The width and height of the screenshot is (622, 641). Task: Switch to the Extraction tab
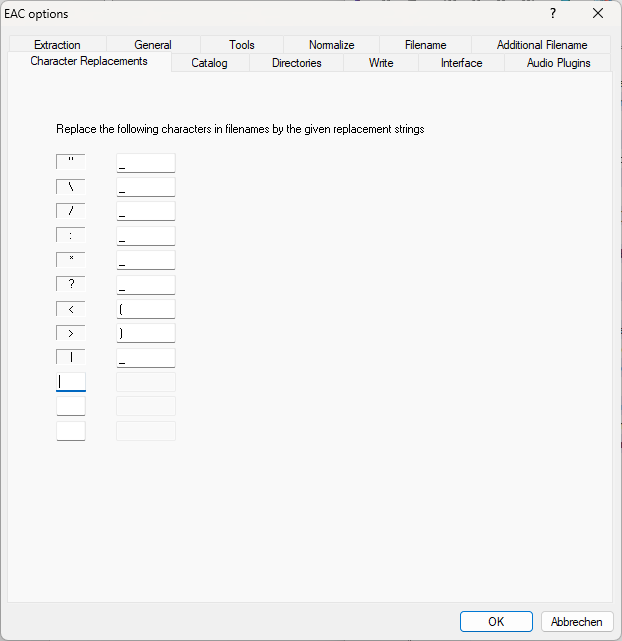tap(57, 45)
